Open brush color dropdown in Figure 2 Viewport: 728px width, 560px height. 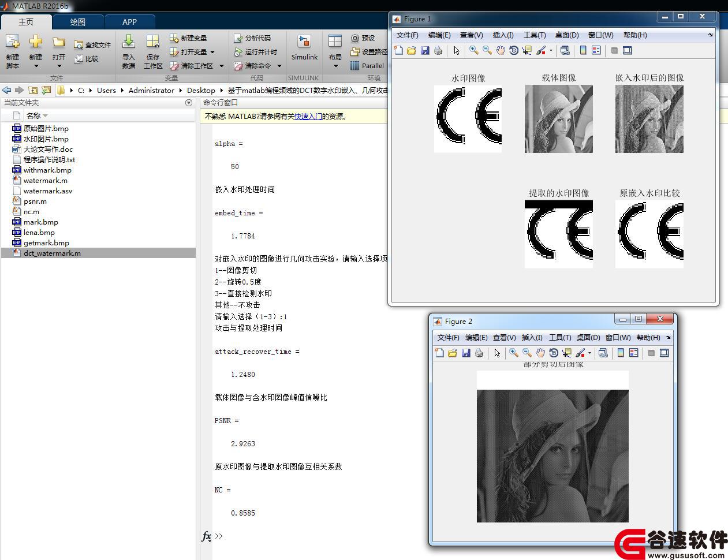[589, 353]
